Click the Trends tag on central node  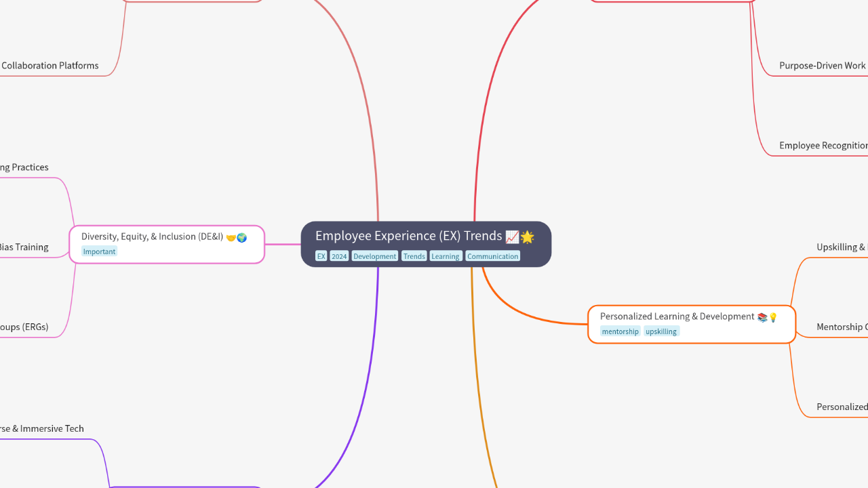414,256
